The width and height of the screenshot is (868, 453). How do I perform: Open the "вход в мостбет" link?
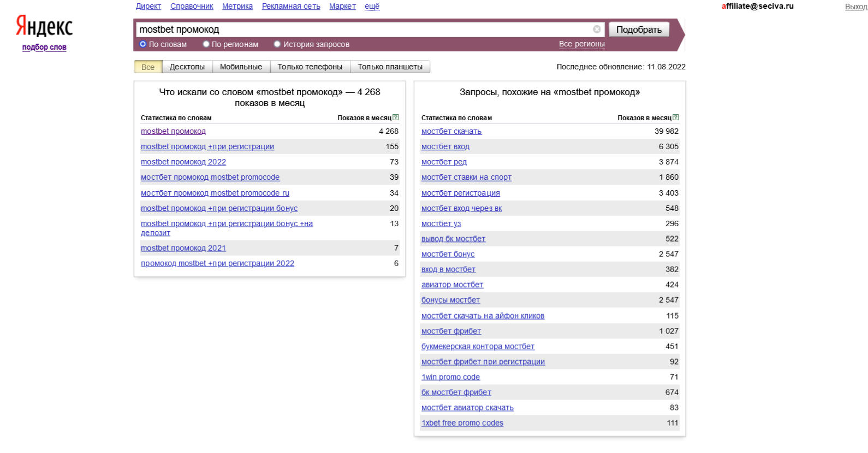449,269
